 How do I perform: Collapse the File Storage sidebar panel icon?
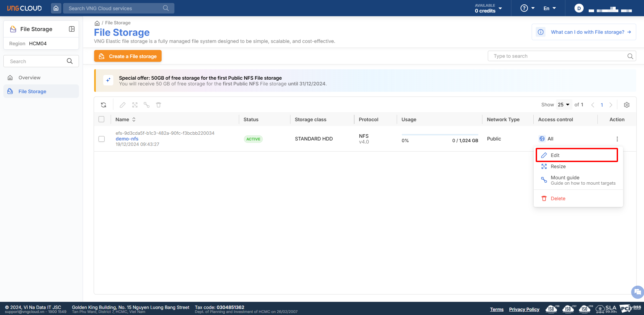point(72,29)
